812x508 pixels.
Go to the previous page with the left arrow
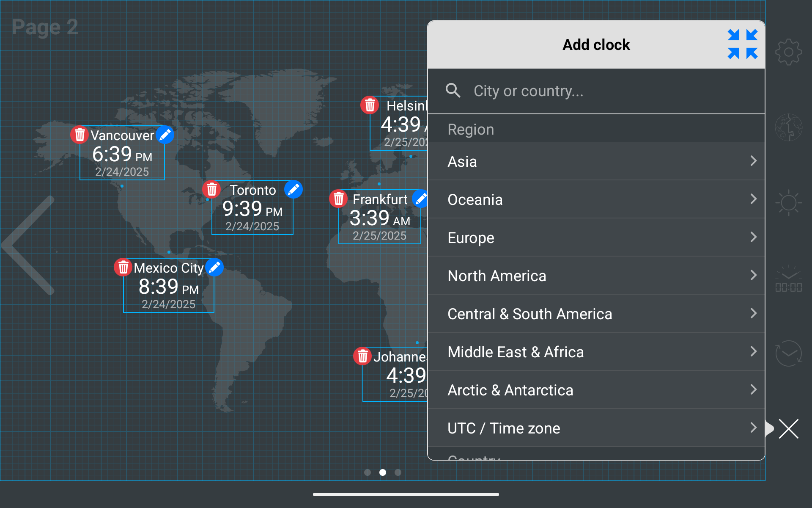[28, 245]
